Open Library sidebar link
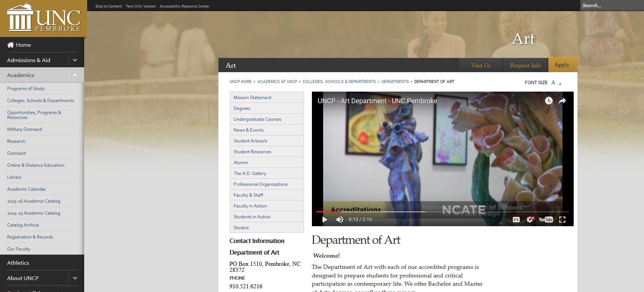 click(14, 177)
